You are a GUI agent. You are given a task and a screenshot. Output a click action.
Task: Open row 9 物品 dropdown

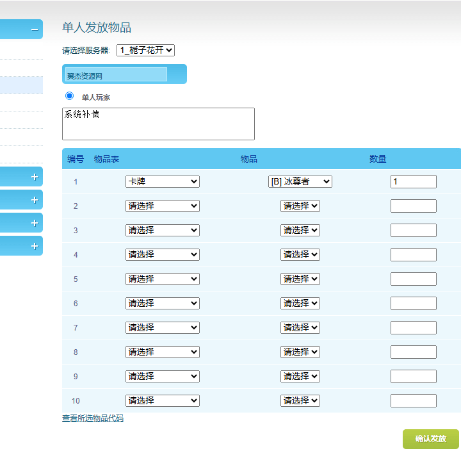click(300, 376)
